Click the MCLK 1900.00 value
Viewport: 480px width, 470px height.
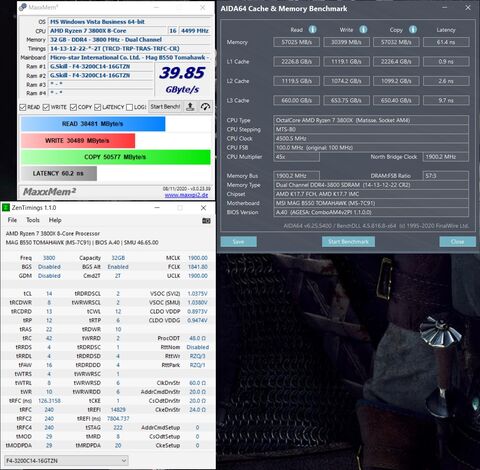198,258
